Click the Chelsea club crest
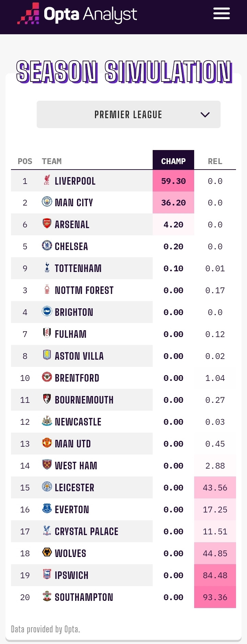 point(47,246)
